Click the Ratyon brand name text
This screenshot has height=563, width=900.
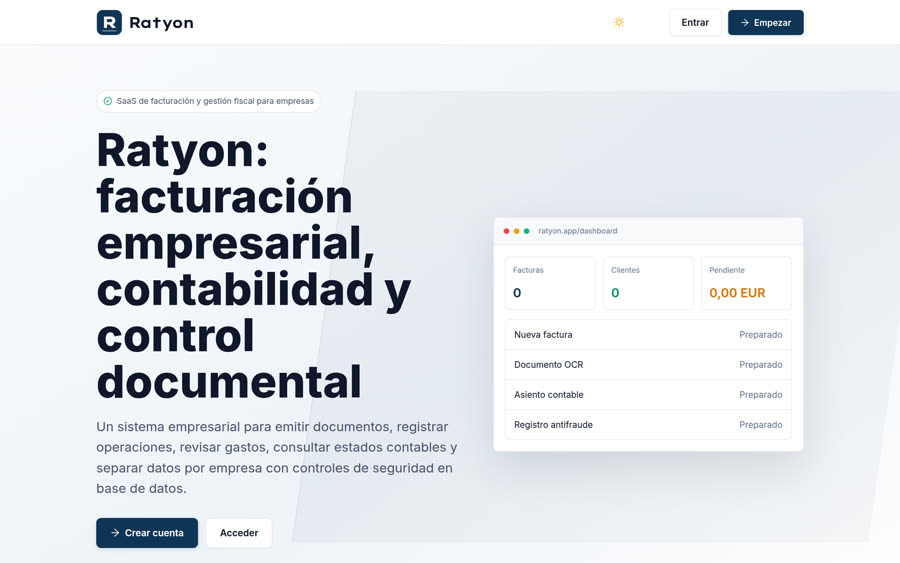[161, 23]
